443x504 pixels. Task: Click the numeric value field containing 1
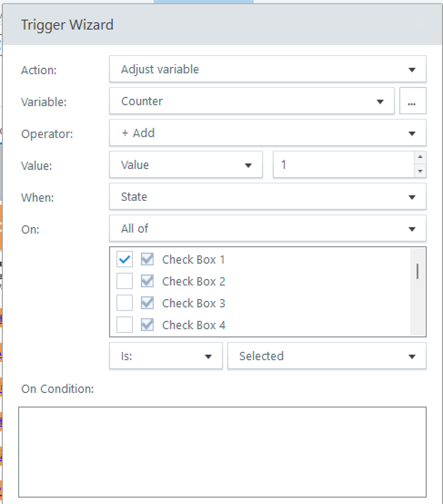(x=343, y=165)
